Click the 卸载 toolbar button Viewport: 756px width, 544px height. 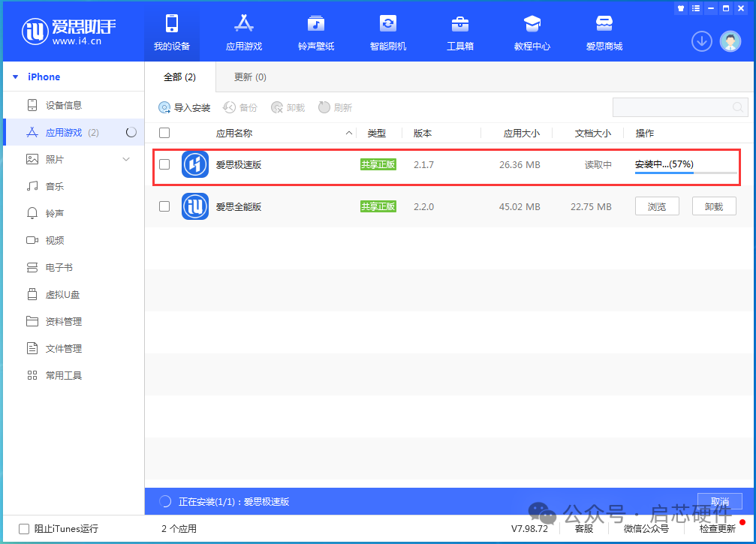click(x=288, y=107)
